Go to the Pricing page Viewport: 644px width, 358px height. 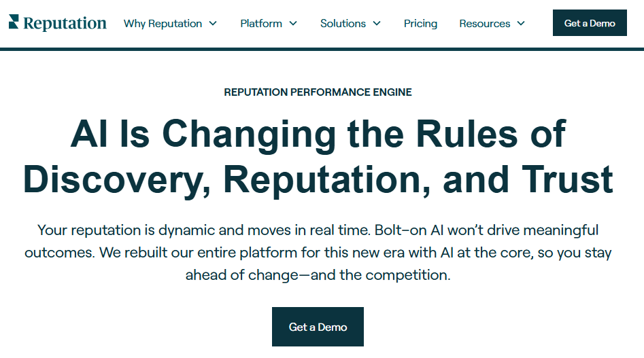pos(420,24)
